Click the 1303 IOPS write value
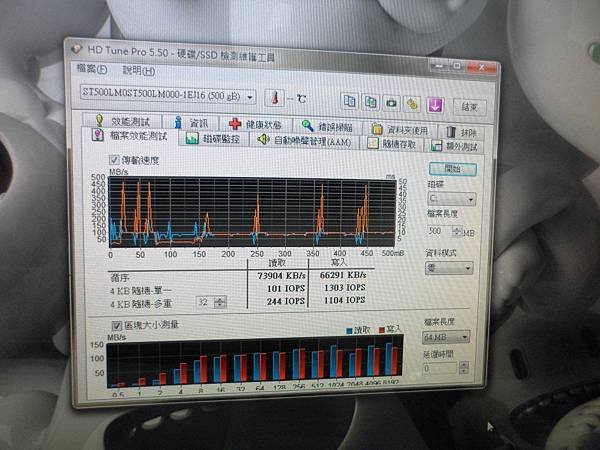The height and width of the screenshot is (450, 600). pyautogui.click(x=344, y=287)
